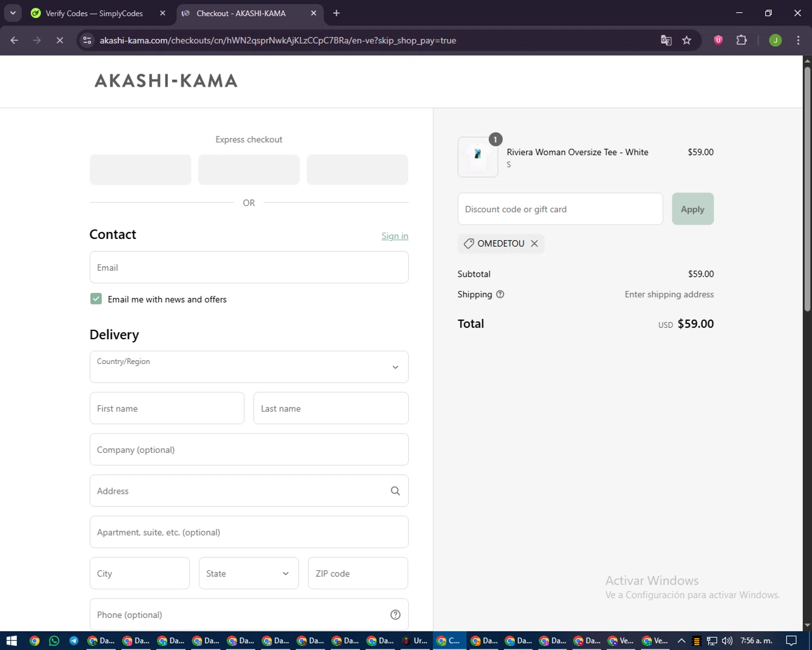Focus the Email input field

(x=249, y=267)
